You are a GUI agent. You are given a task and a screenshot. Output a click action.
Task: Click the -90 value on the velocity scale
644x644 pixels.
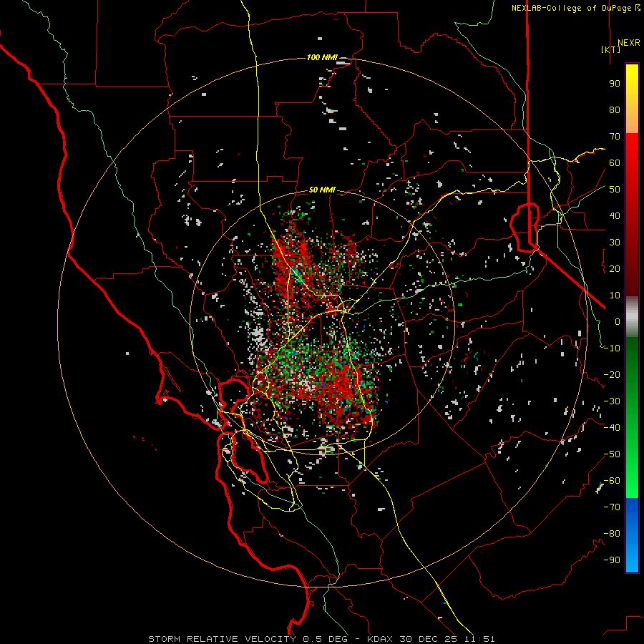click(612, 560)
